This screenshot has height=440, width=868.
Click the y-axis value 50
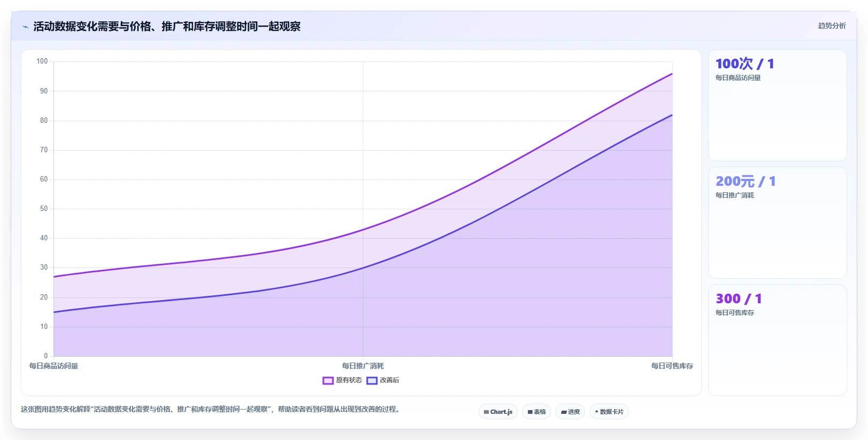(x=44, y=209)
